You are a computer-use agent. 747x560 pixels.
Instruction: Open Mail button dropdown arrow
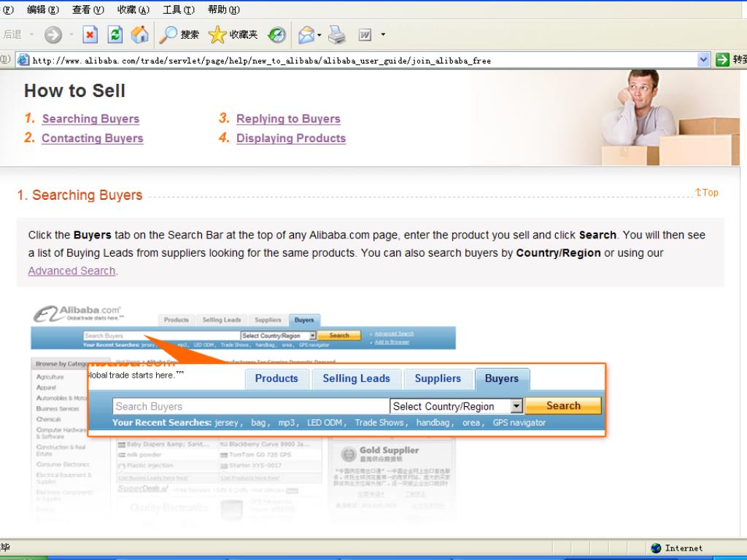320,35
